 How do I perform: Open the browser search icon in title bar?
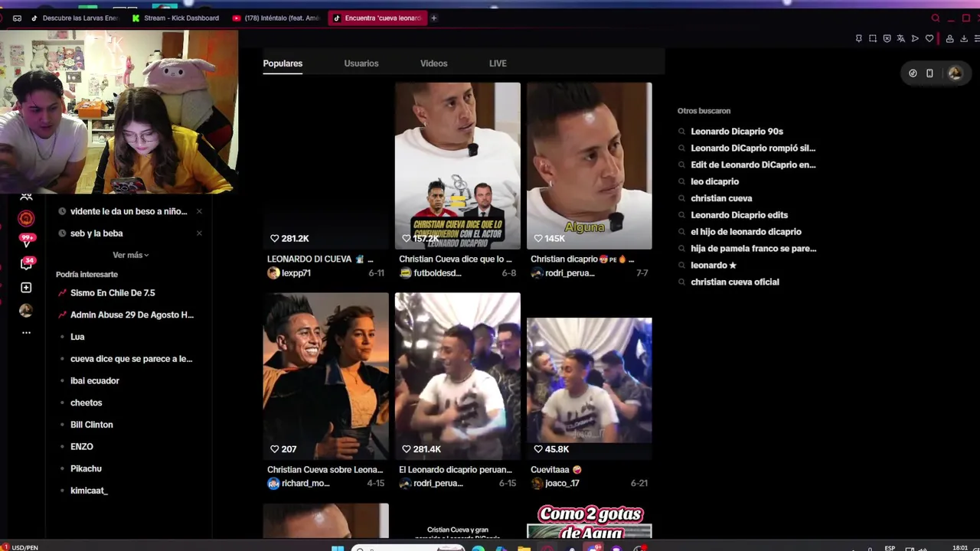click(936, 18)
